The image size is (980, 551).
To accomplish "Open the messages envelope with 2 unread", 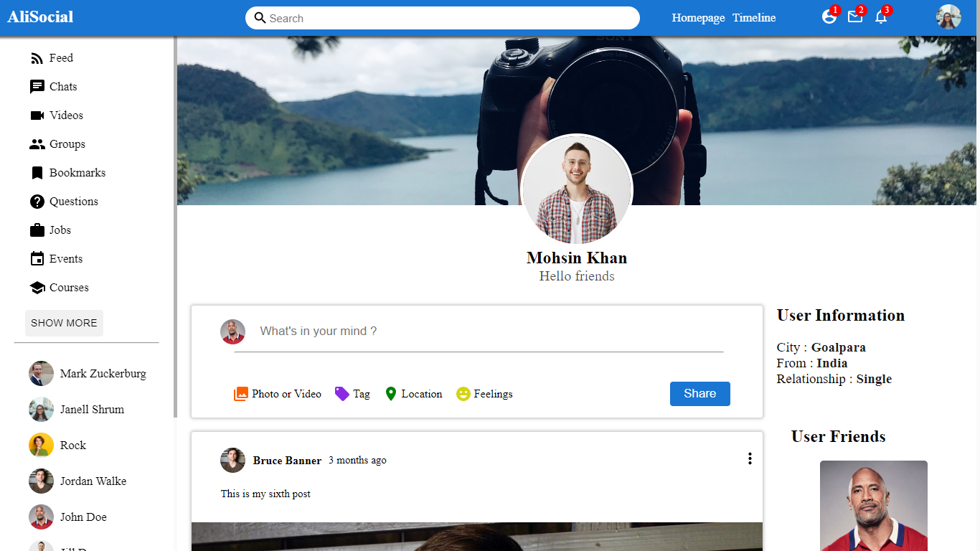I will [x=854, y=19].
